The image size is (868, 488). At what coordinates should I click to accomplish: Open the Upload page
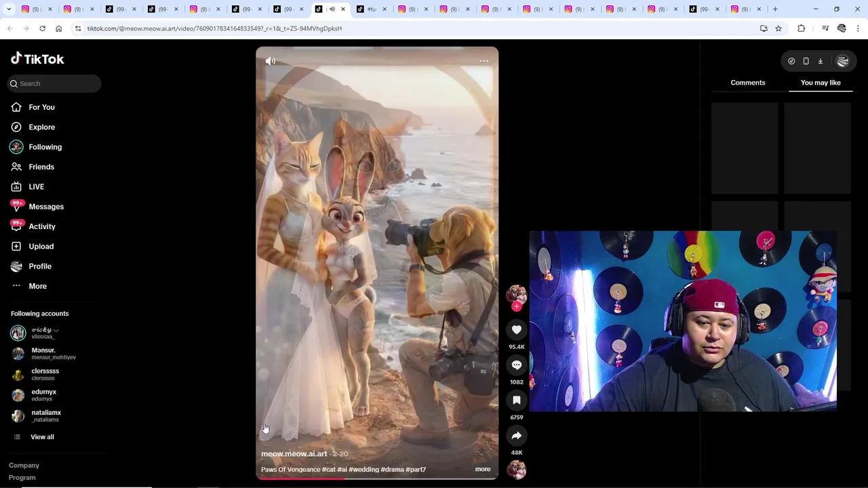pos(41,246)
